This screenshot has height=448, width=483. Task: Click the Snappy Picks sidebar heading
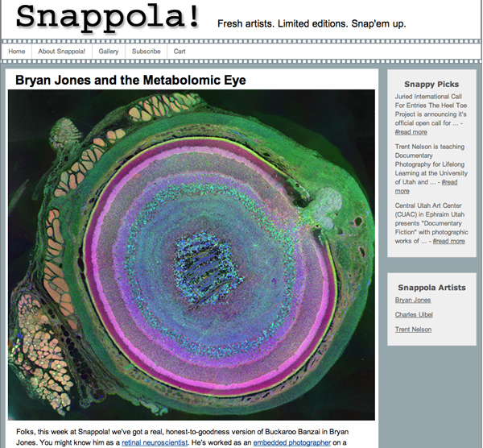click(431, 84)
